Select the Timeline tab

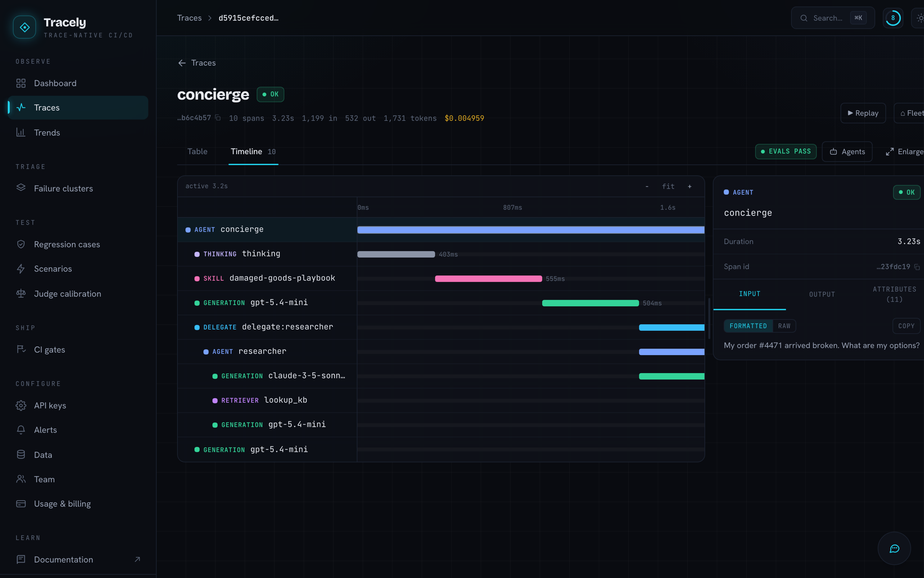click(253, 152)
